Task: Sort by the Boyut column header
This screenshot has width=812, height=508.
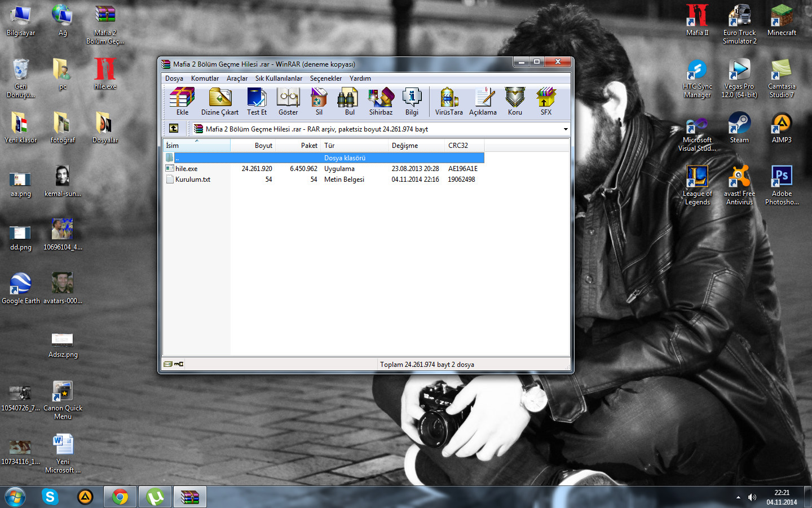Action: 253,146
